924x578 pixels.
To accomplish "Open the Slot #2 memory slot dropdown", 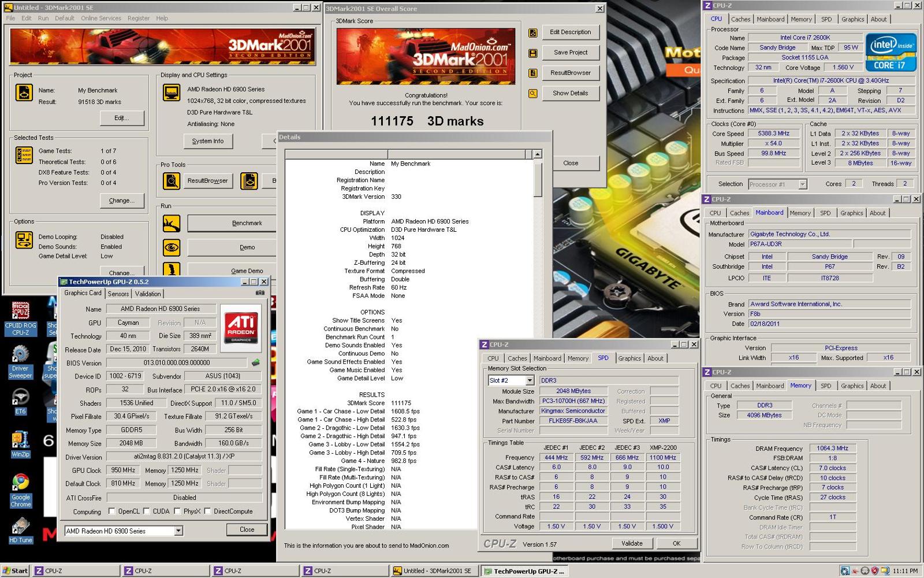I will tap(530, 380).
